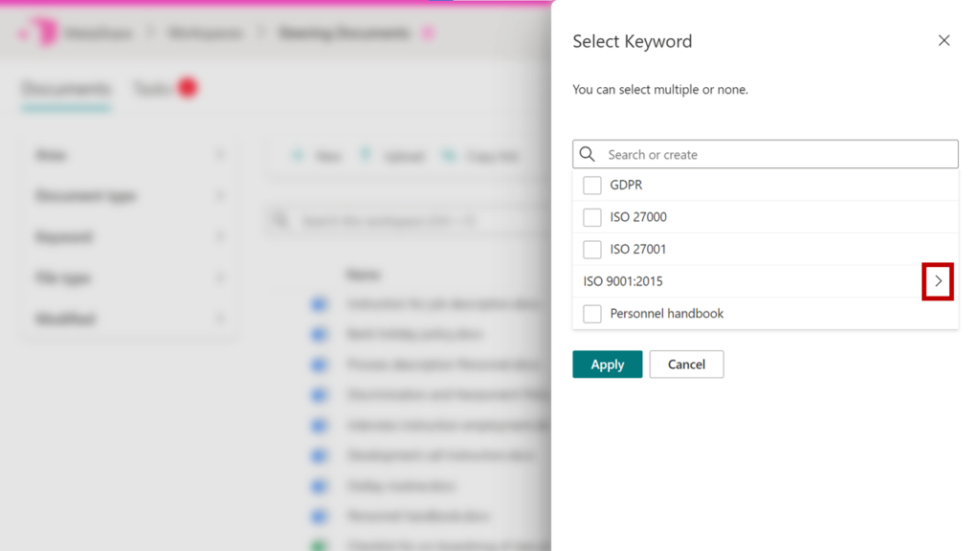Viewport: 980px width, 551px height.
Task: Check the ISO 27001 keyword box
Action: (x=592, y=250)
